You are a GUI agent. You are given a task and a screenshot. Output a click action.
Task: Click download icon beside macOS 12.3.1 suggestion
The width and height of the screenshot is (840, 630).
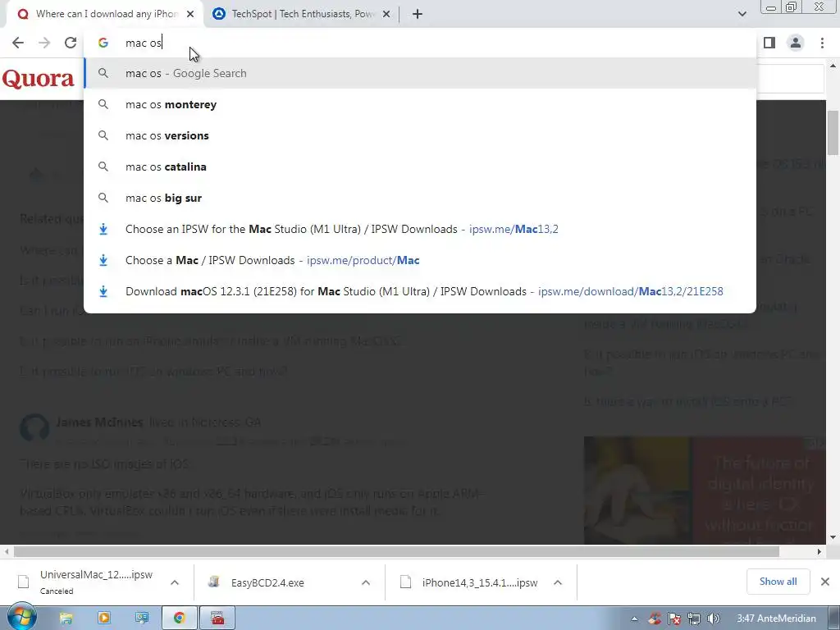[103, 291]
